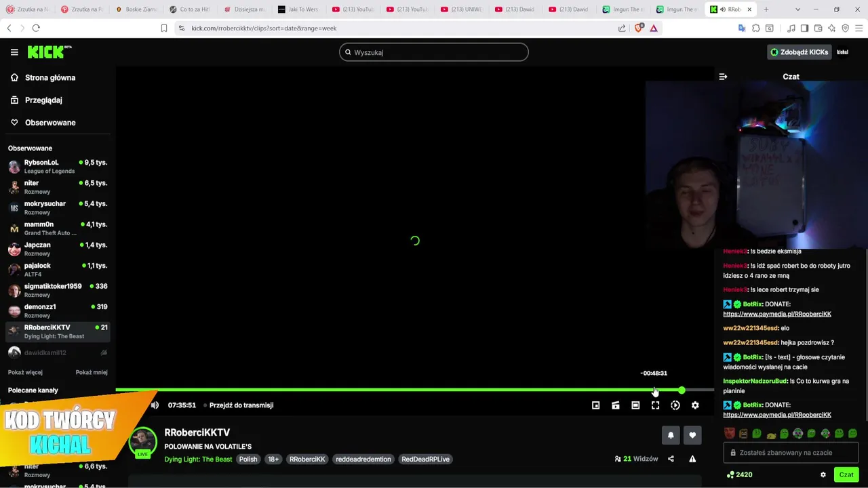Open pajalock ALTF4 stream
Viewport: 868px width, 488px height.
click(x=58, y=270)
